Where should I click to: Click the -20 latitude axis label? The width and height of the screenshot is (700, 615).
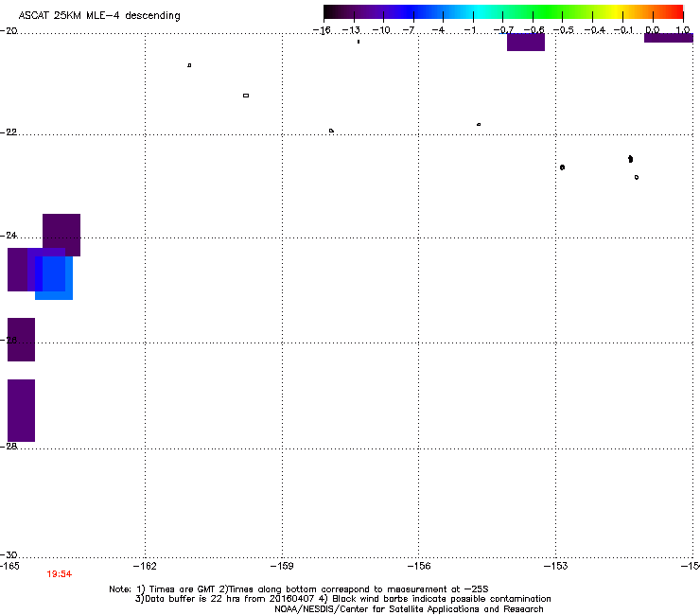pos(9,31)
